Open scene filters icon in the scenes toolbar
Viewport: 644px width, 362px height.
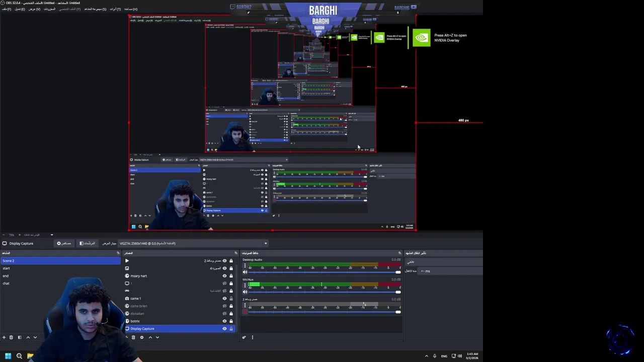[20, 337]
